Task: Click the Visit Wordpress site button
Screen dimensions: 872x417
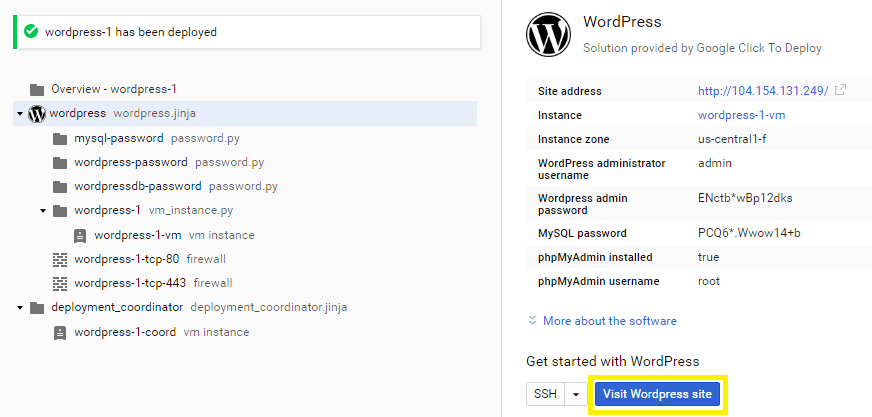Action: pos(657,394)
